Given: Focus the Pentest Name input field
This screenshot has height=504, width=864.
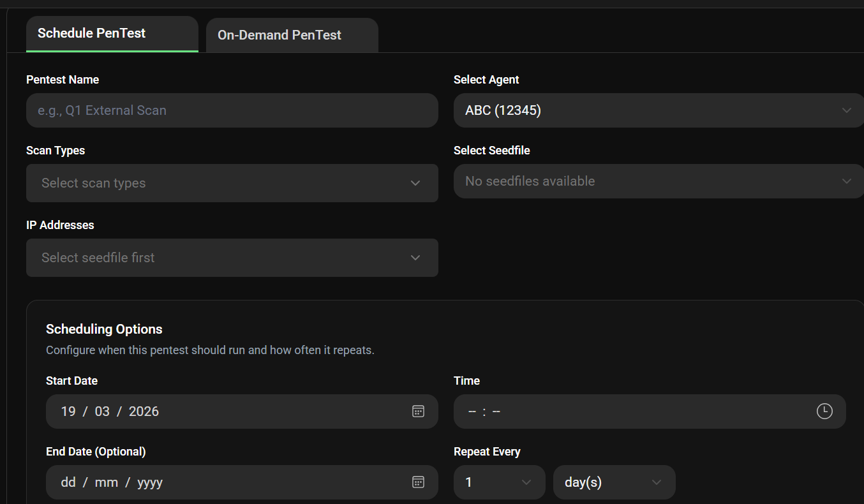Looking at the screenshot, I should click(x=232, y=110).
